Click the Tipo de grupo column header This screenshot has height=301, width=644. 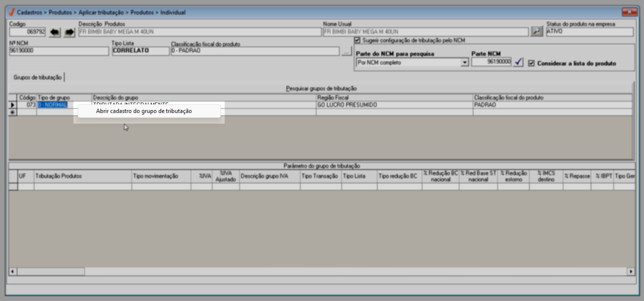(64, 98)
